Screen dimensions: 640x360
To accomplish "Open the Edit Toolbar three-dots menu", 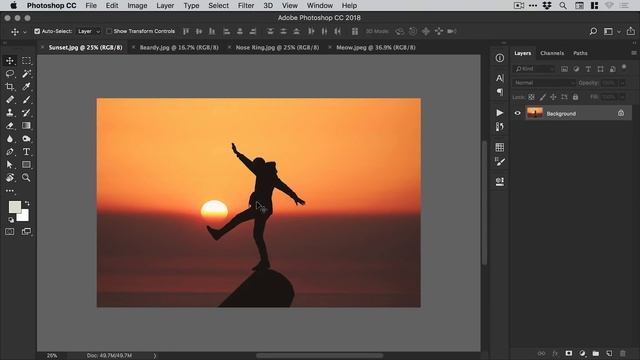I will click(x=10, y=191).
